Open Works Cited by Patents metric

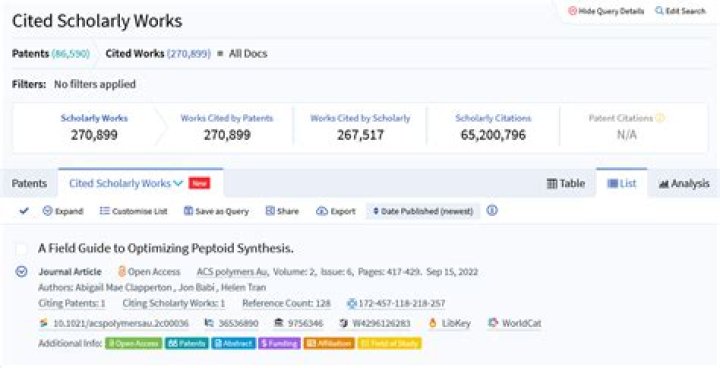pos(227,127)
